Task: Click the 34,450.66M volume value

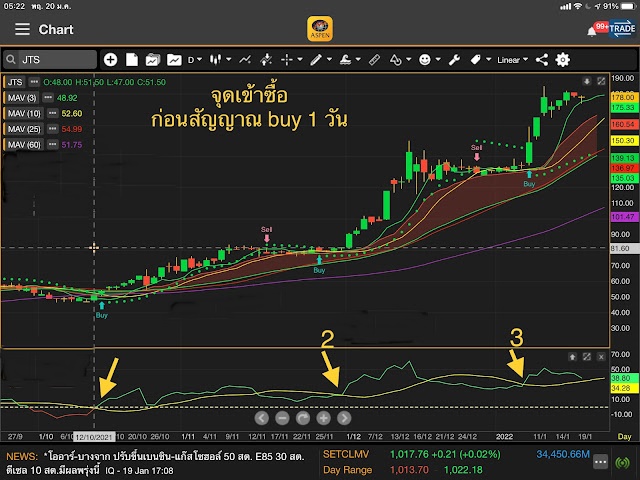Action: pyautogui.click(x=563, y=454)
